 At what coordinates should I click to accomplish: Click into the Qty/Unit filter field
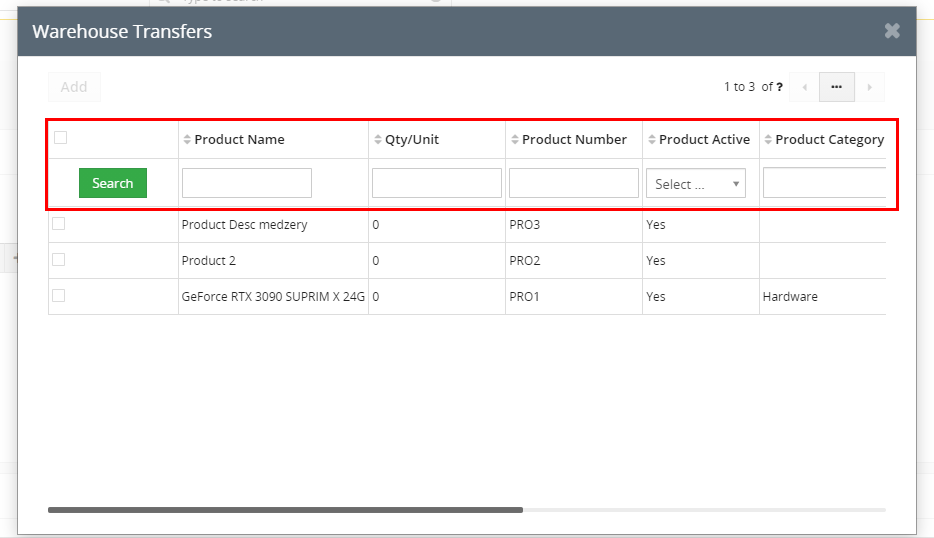[436, 183]
